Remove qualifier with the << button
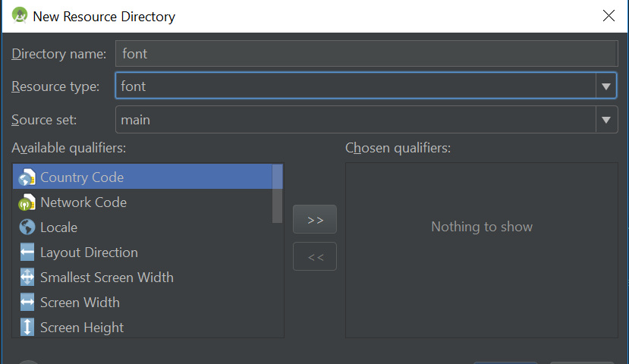This screenshot has height=364, width=629. click(315, 256)
